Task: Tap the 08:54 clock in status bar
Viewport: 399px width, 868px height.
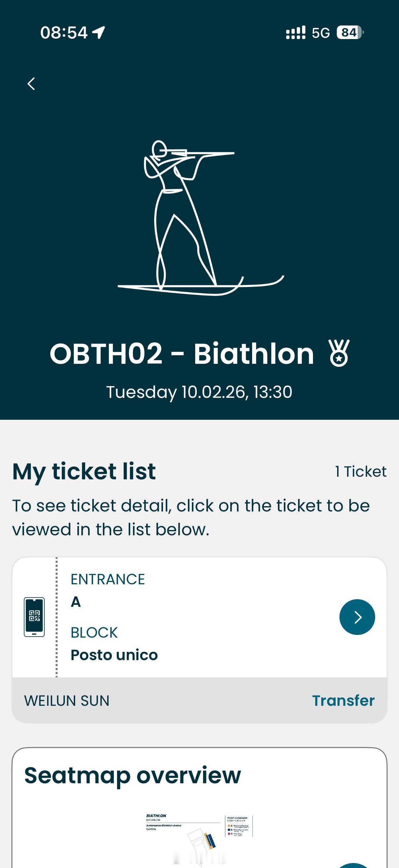Action: pyautogui.click(x=64, y=33)
